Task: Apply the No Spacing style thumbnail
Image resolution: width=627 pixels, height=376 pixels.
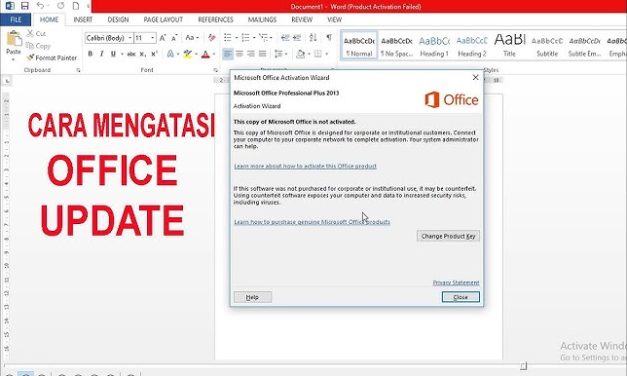Action: coord(397,46)
